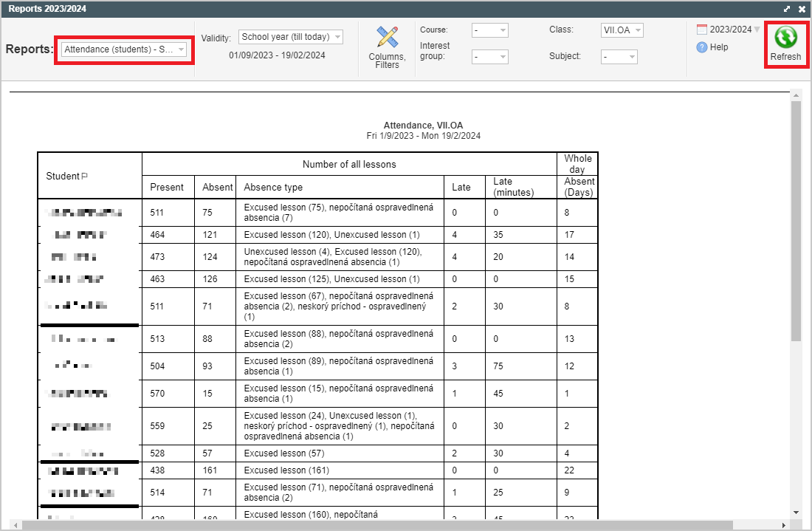
Task: Click the Absent value 161
Action: [x=210, y=470]
